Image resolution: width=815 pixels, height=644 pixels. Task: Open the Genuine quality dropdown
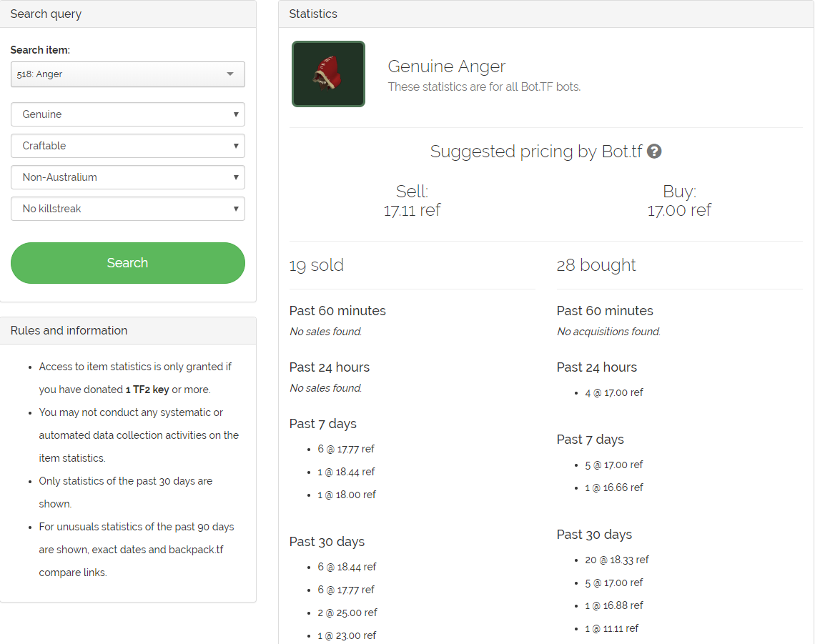(x=128, y=114)
